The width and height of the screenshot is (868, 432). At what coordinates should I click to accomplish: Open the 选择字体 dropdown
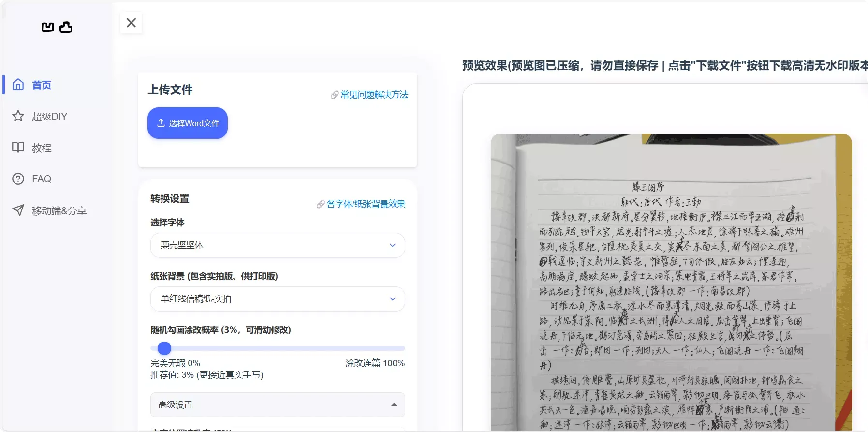tap(278, 245)
